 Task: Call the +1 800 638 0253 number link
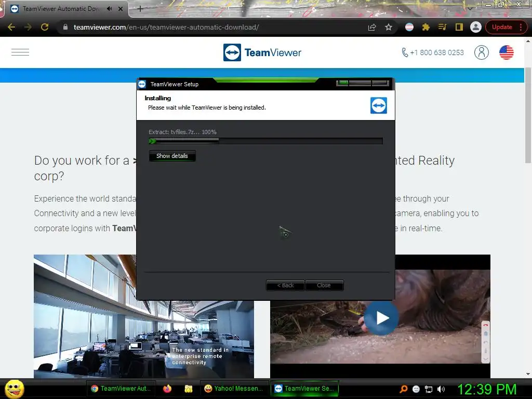click(433, 52)
